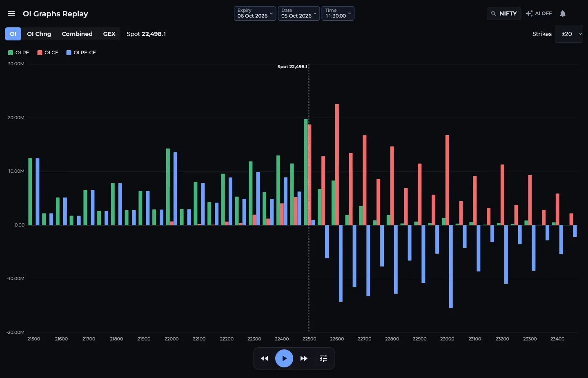This screenshot has width=588, height=378.
Task: Open the hamburger navigation menu
Action: click(x=11, y=13)
